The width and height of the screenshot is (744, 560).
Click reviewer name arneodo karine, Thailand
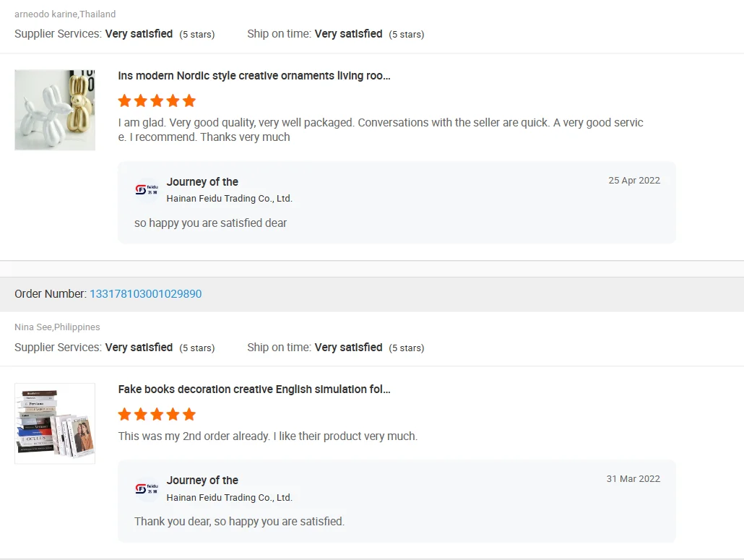click(65, 14)
